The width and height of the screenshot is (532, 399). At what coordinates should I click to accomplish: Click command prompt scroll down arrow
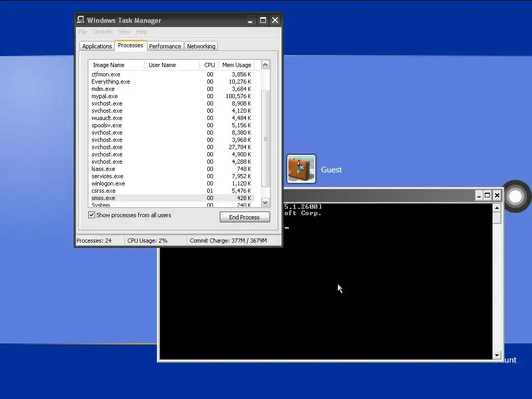coord(497,355)
